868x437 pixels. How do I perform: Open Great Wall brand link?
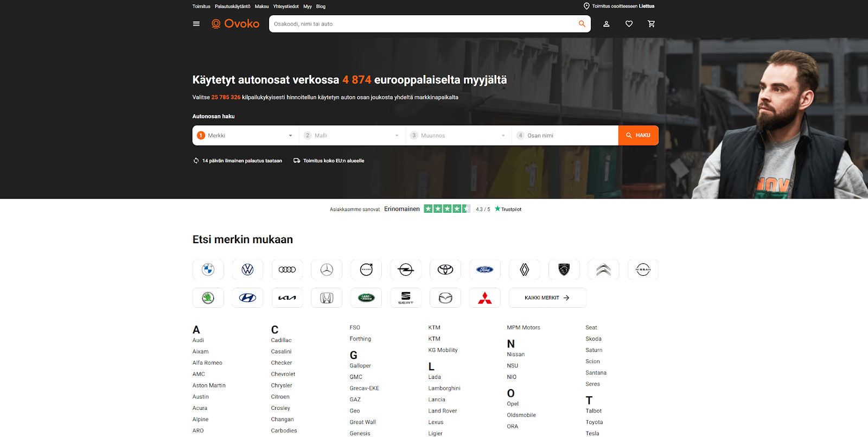(x=363, y=422)
